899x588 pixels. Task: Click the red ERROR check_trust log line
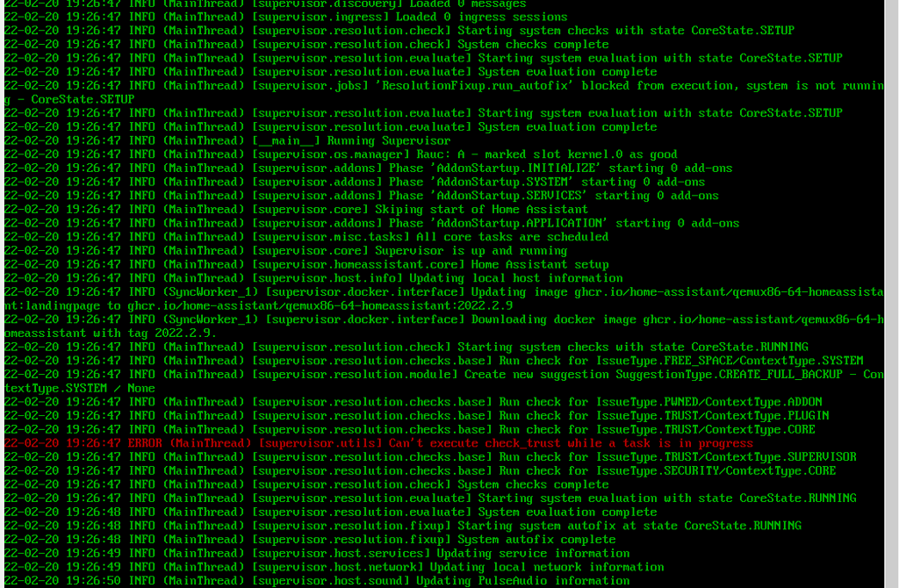[x=378, y=443]
